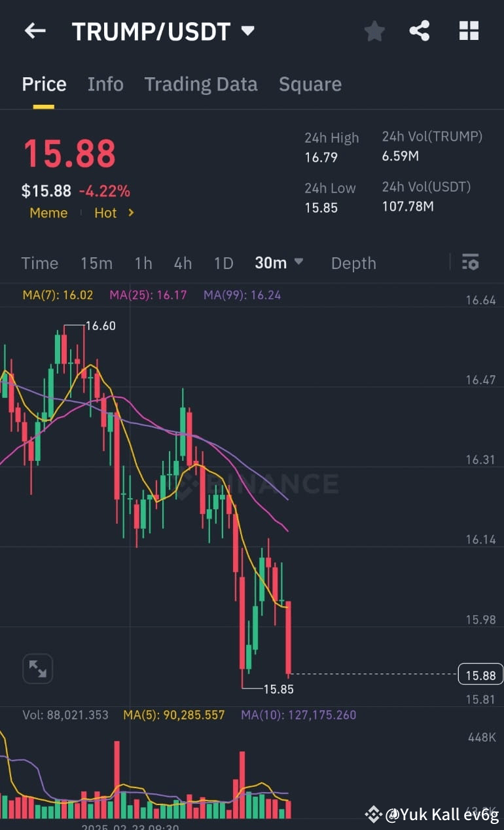Open the Square tab
Screen dimensions: 504x830
click(310, 84)
